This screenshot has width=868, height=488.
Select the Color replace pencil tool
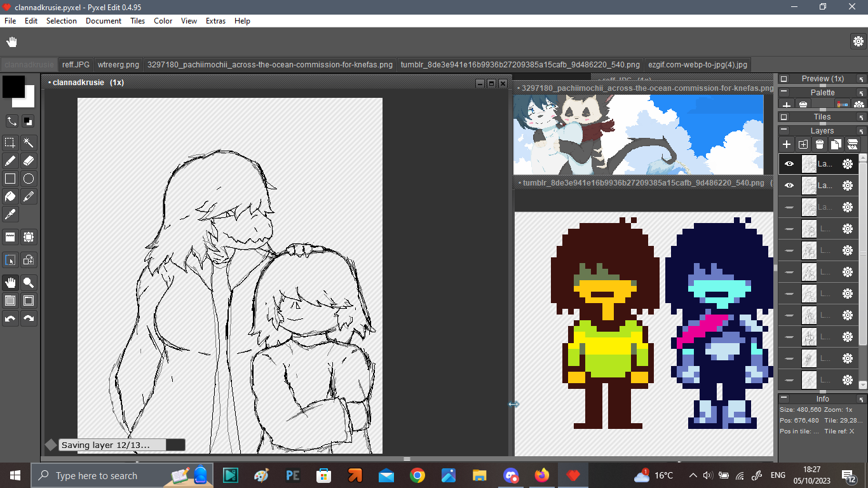[29, 196]
